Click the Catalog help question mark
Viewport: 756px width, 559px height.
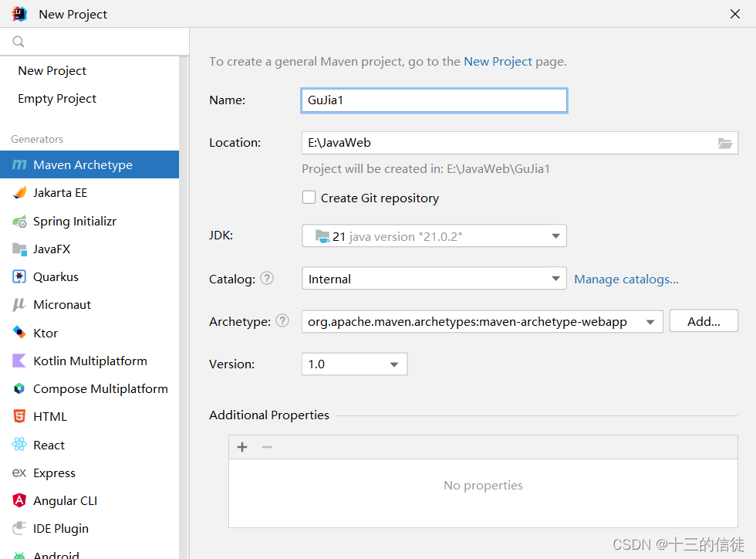(267, 279)
